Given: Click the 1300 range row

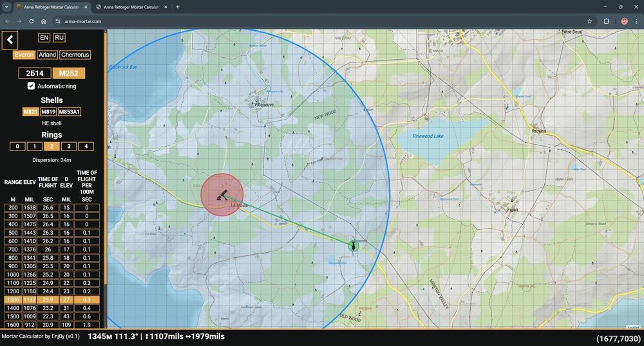Looking at the screenshot, I should [x=52, y=300].
